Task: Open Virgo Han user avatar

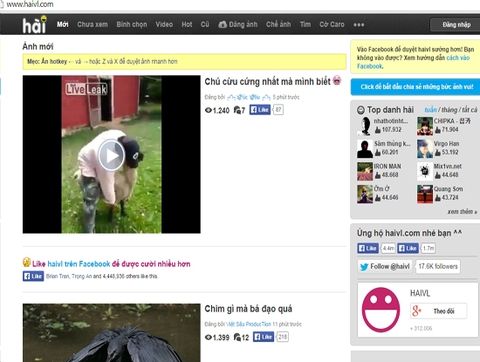Action: click(x=425, y=149)
